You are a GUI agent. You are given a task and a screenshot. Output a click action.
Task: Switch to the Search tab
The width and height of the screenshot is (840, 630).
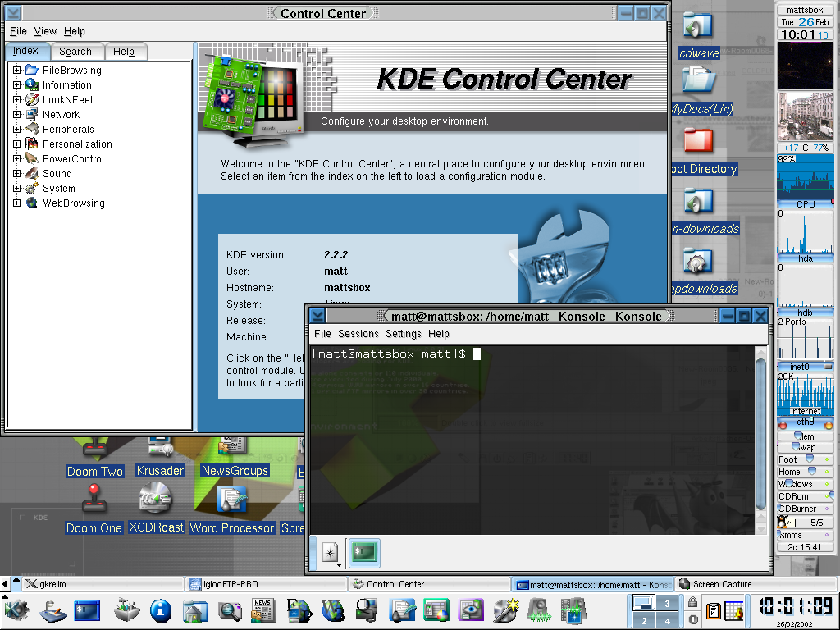(75, 52)
